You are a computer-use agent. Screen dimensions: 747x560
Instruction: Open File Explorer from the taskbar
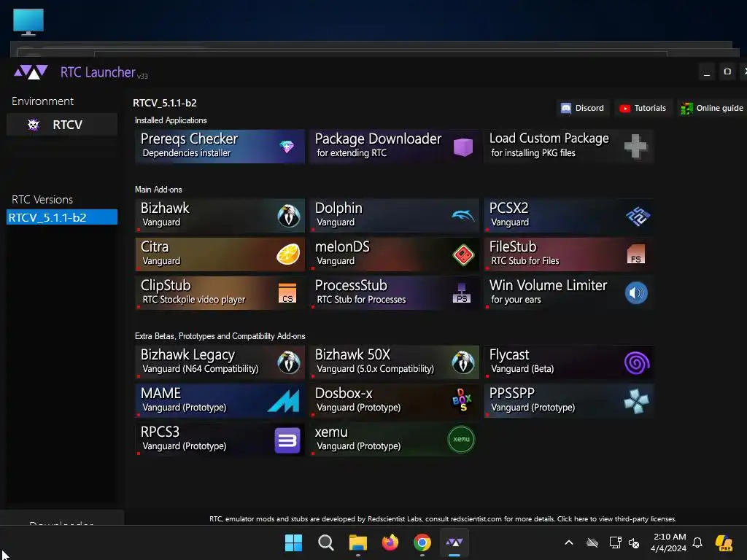(x=357, y=542)
